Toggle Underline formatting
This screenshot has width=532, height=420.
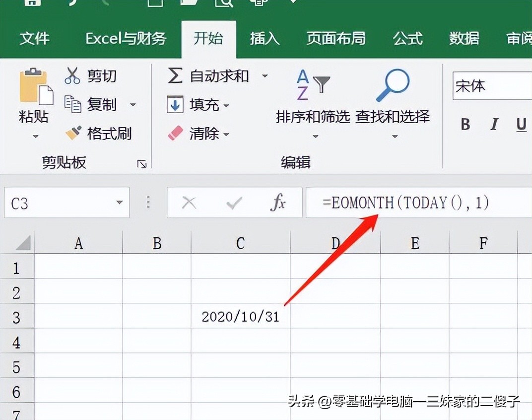521,124
